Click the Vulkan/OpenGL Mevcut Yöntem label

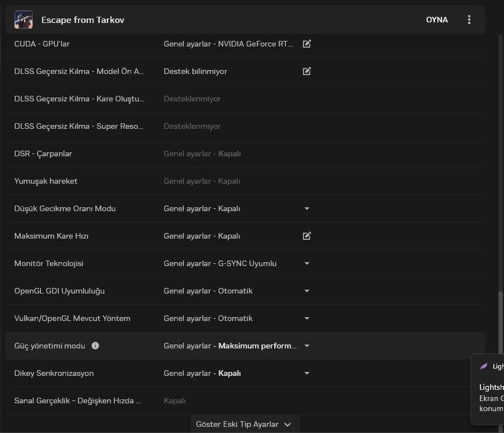(x=72, y=318)
